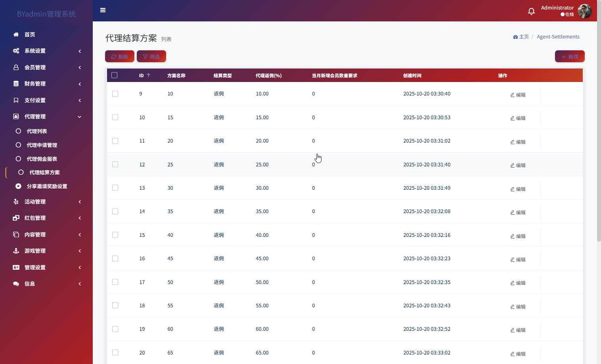Sort by the 创建时间 column header
This screenshot has width=601, height=364.
coord(412,75)
